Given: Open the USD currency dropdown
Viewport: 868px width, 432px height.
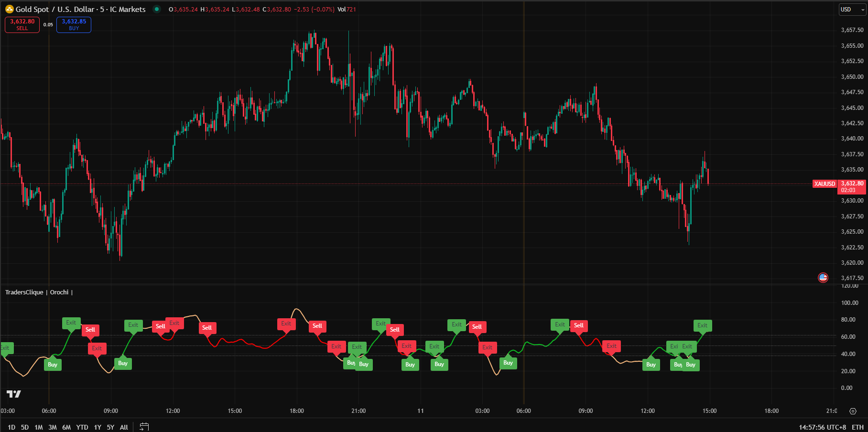Looking at the screenshot, I should click(x=852, y=10).
